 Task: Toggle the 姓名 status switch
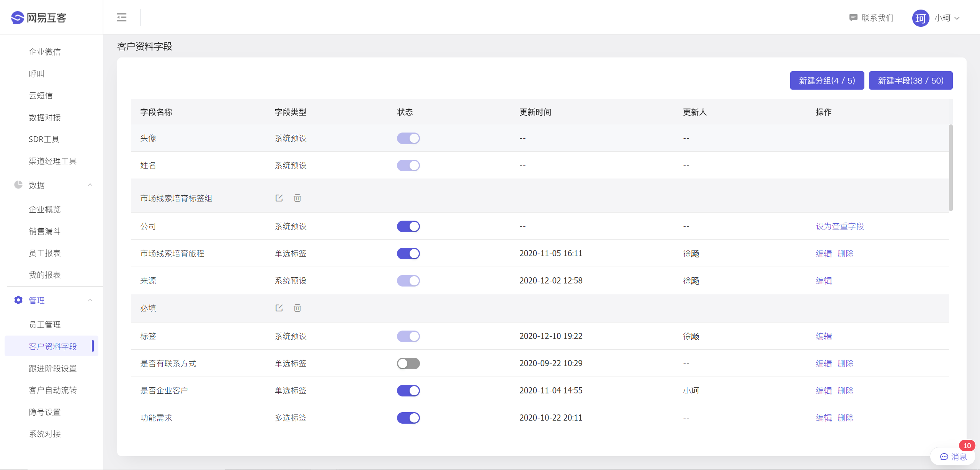click(x=408, y=165)
